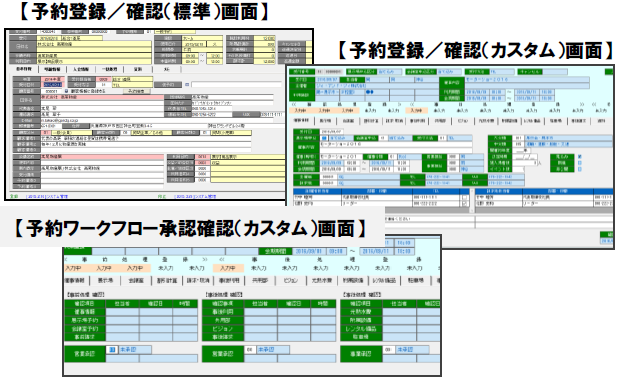The height and width of the screenshot is (380, 620).
Task: Click the 住所 button in standard window
Action: coord(76,126)
